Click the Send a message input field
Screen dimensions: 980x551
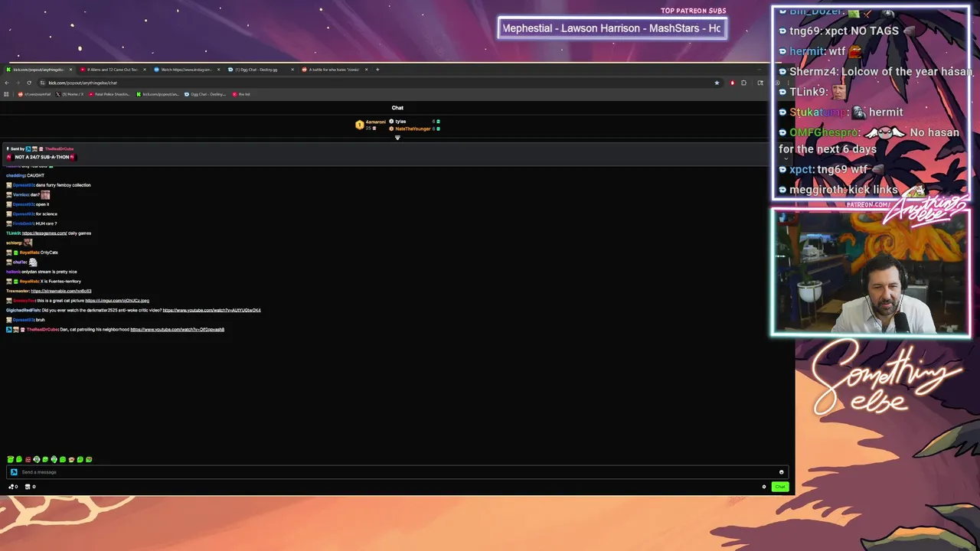pos(397,472)
